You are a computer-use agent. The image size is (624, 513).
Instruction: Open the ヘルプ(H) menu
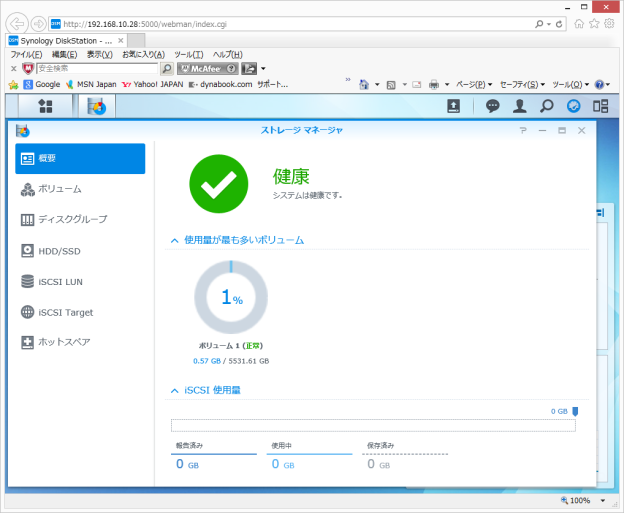point(228,55)
